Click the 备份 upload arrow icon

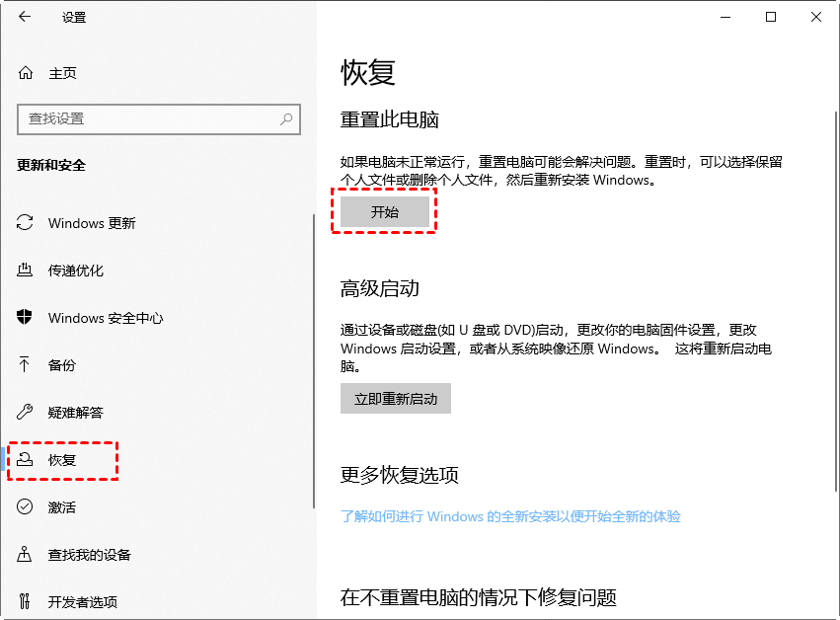tap(25, 364)
